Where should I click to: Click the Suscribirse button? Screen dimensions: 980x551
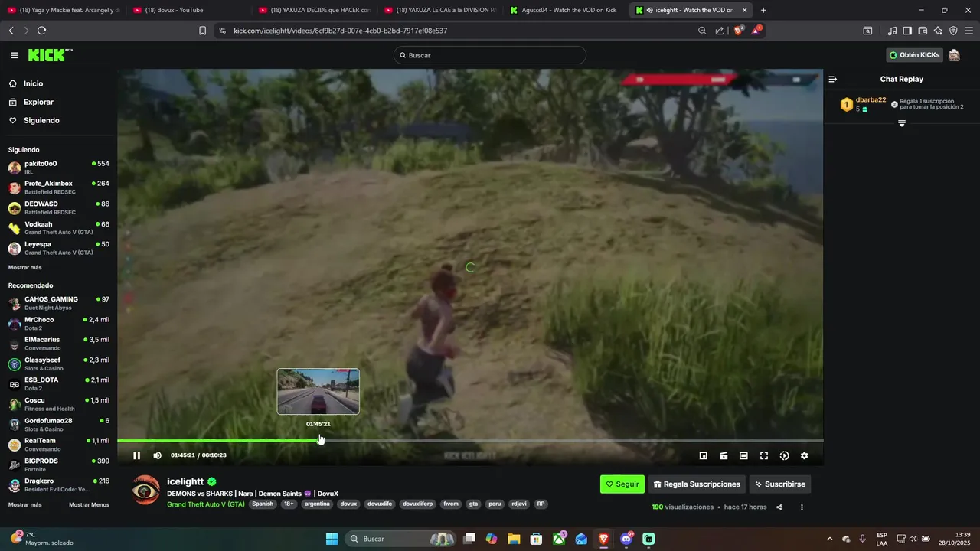point(779,484)
